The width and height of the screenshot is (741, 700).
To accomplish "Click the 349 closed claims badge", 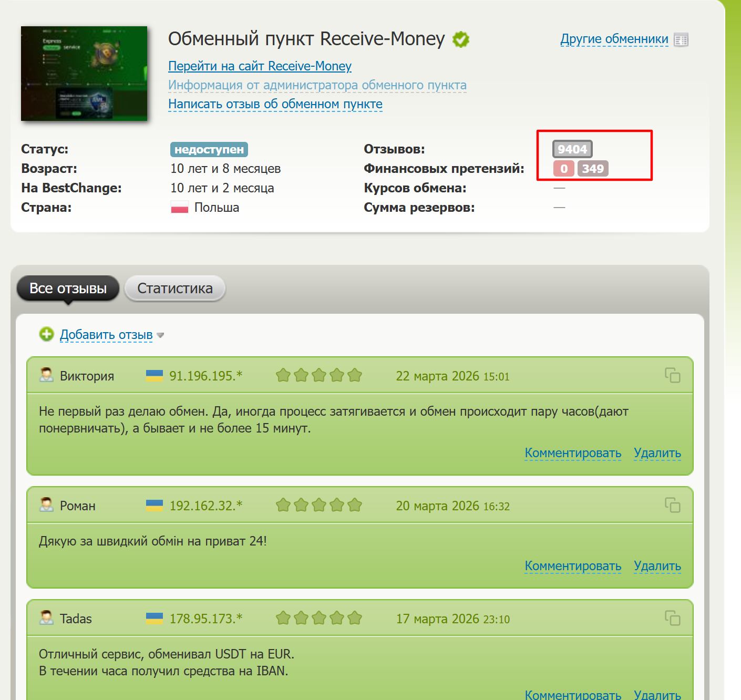I will 593,169.
